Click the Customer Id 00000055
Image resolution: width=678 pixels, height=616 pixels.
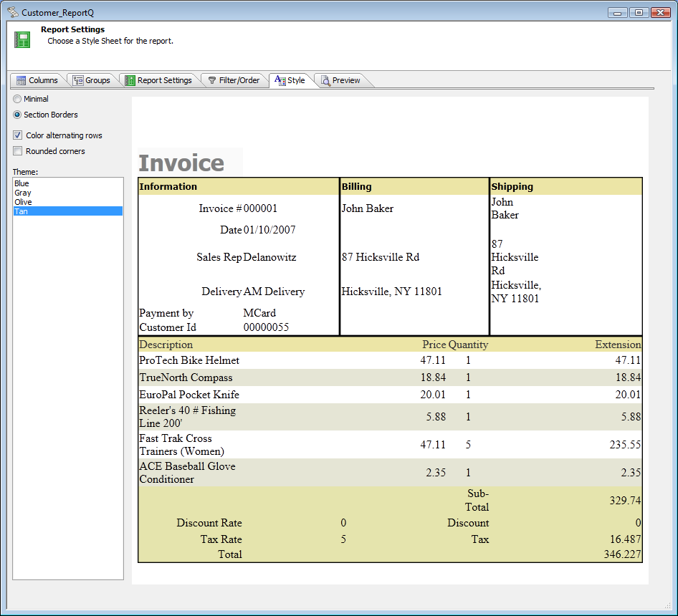(266, 327)
